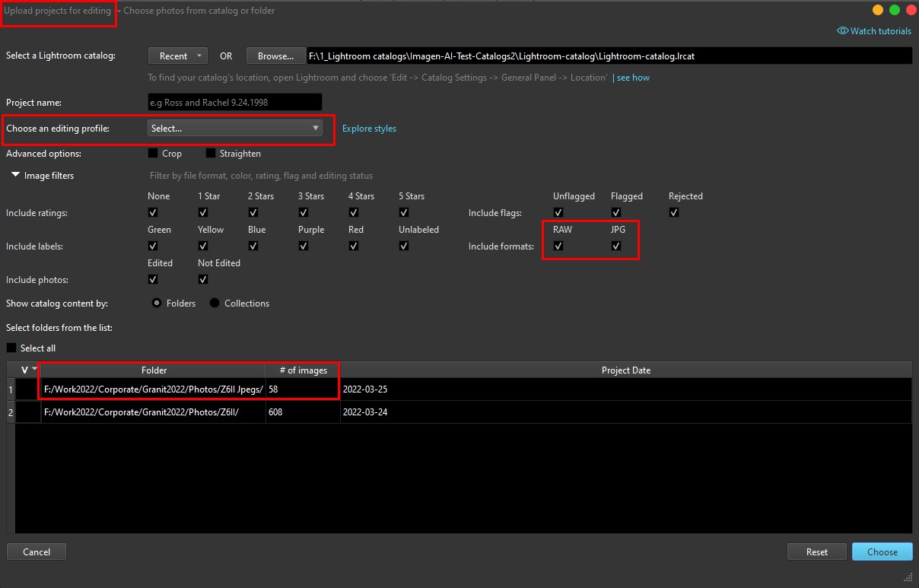Click row header number 1
The height and width of the screenshot is (588, 919).
tap(11, 389)
